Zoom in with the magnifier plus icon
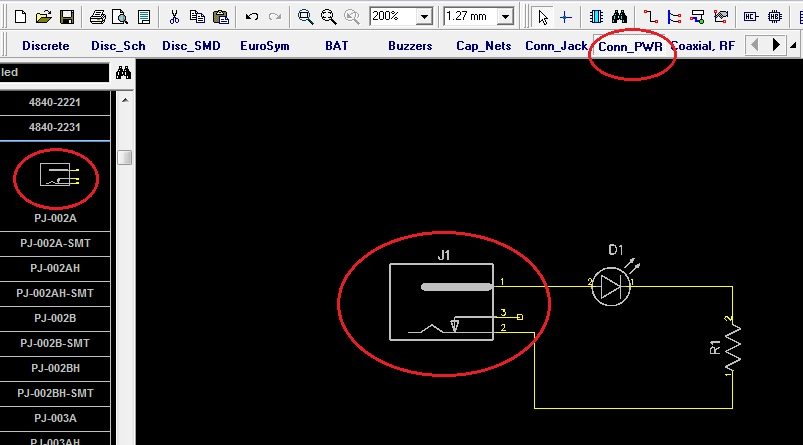This screenshot has width=803, height=445. tap(306, 17)
